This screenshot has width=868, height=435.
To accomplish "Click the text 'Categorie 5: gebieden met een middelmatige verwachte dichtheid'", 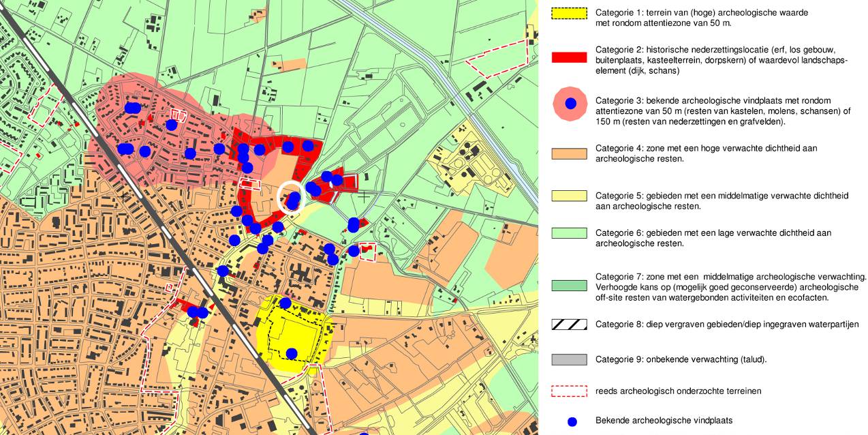I will (722, 196).
